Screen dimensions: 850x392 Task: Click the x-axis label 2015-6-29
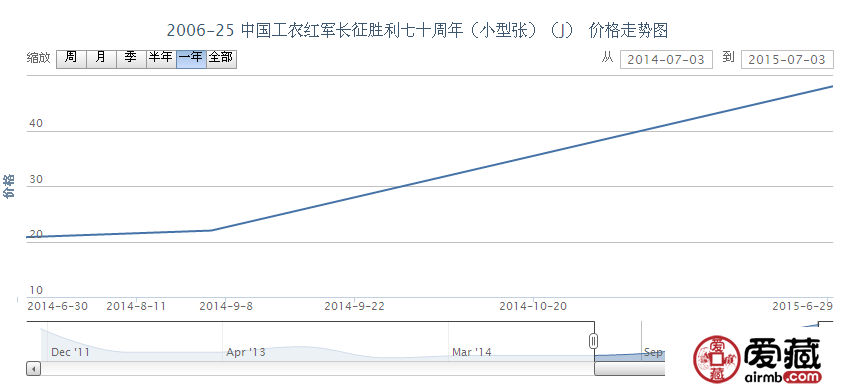(x=802, y=306)
